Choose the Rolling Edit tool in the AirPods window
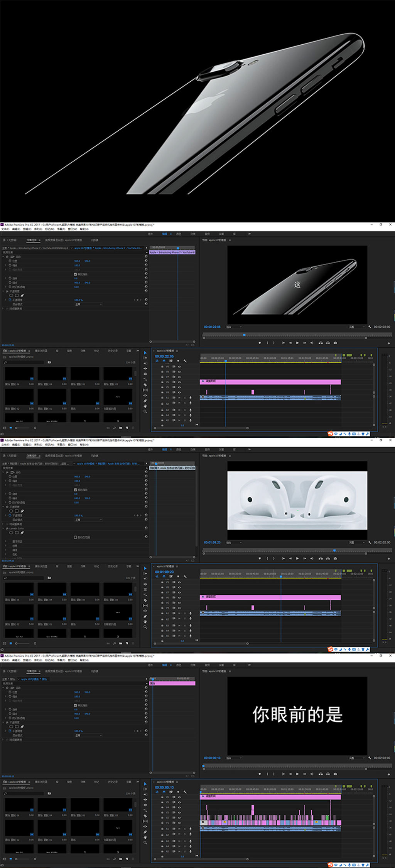This screenshot has width=395, height=868. pyautogui.click(x=145, y=589)
